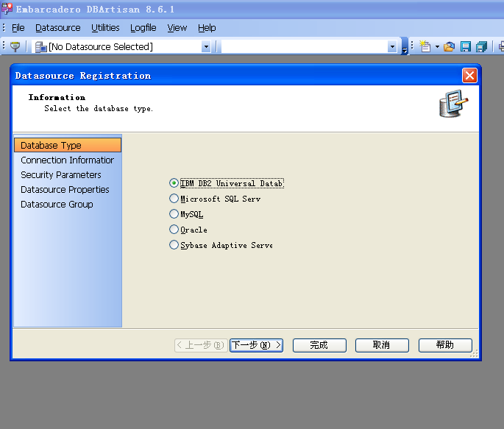Select the Oracle radio button
This screenshot has width=504, height=429.
pos(174,229)
